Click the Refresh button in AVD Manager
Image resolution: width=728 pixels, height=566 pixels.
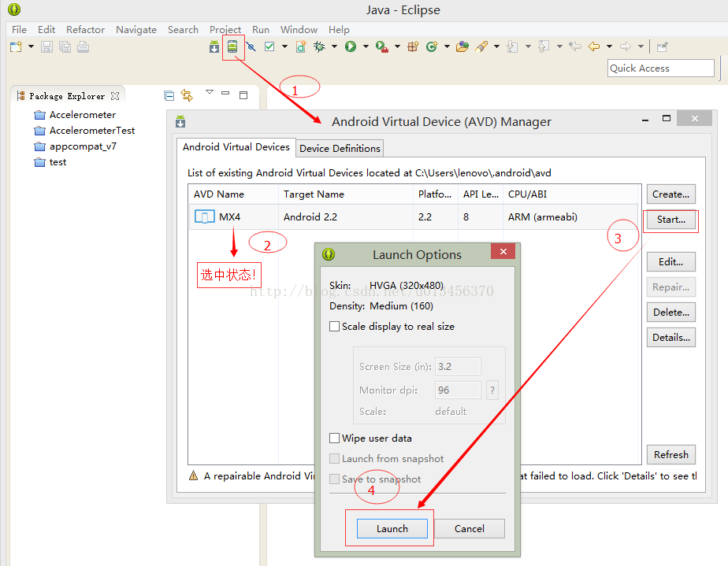point(671,455)
